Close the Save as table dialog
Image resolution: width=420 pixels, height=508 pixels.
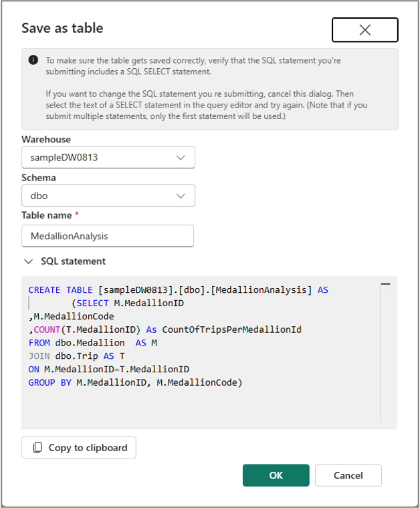pos(365,30)
